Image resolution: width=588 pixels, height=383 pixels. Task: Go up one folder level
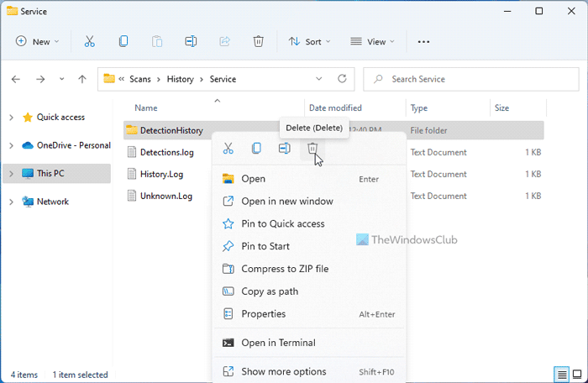(82, 79)
